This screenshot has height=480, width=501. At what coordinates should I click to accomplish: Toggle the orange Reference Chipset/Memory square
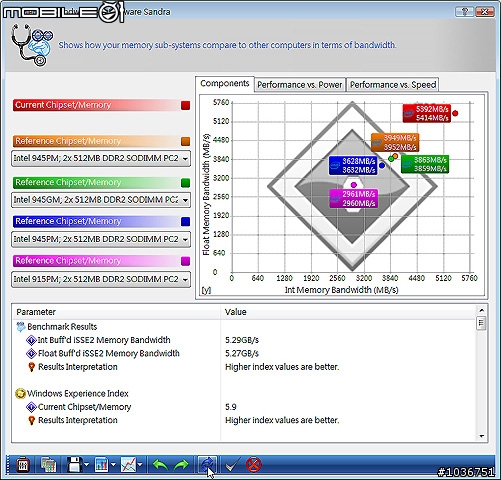185,141
